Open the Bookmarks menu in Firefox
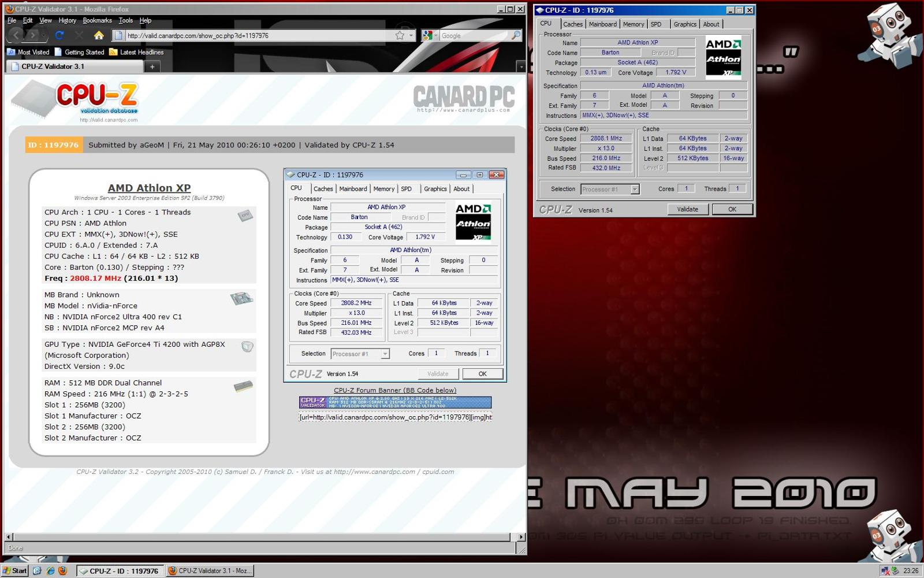Viewport: 924px width, 578px height. pos(97,20)
